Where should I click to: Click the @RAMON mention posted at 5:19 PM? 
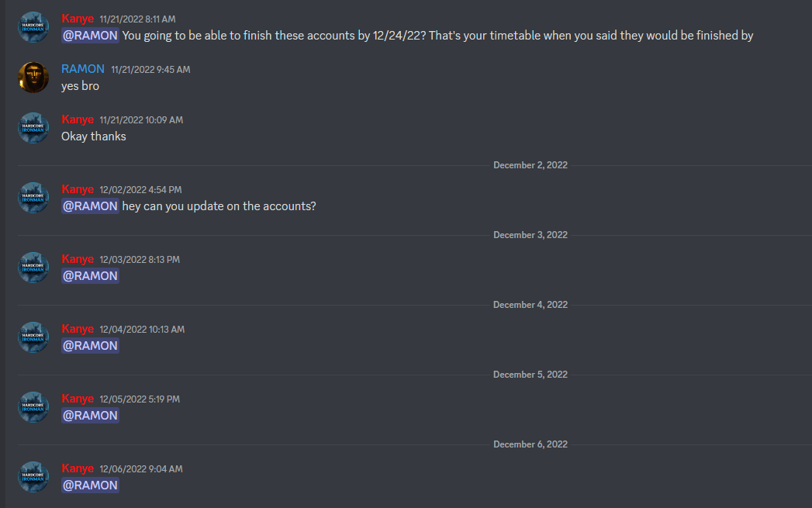tap(90, 416)
